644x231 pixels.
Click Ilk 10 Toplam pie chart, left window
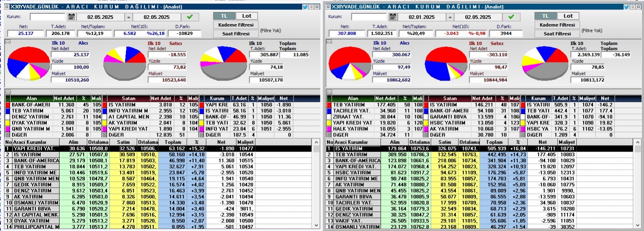(224, 64)
